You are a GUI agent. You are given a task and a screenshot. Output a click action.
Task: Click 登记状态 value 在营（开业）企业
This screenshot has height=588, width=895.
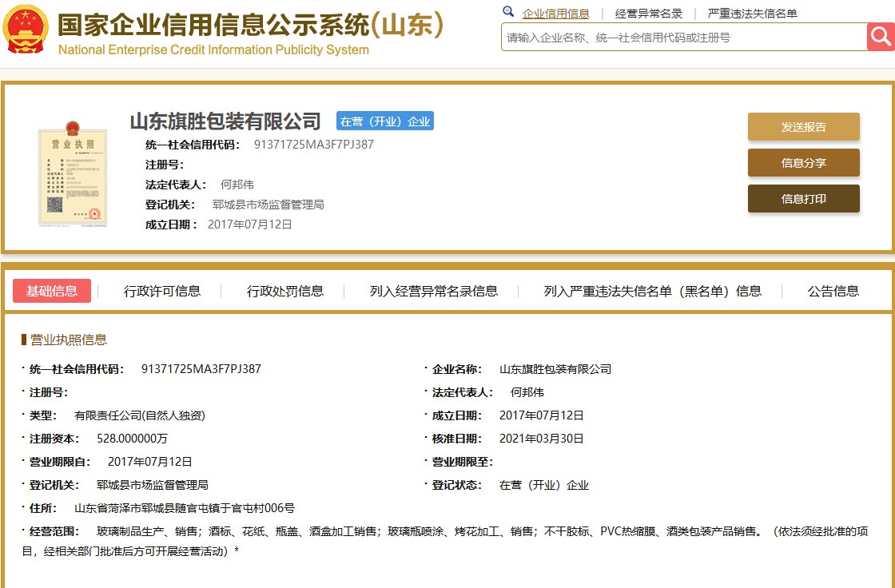click(x=544, y=485)
